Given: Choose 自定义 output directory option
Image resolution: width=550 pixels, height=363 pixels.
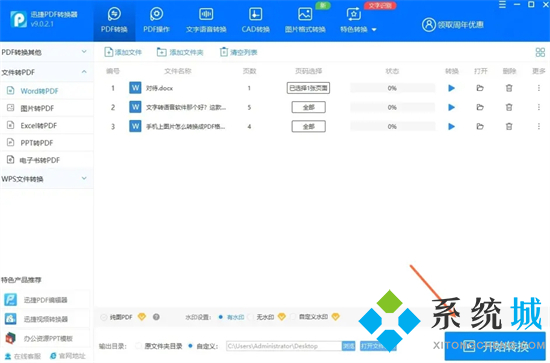Looking at the screenshot, I should coord(190,346).
